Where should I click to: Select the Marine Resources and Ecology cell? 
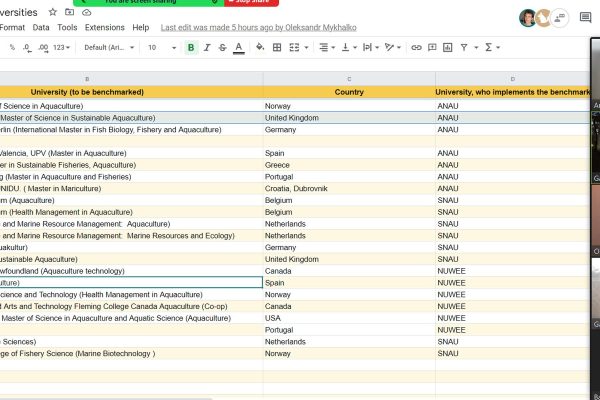click(x=131, y=236)
